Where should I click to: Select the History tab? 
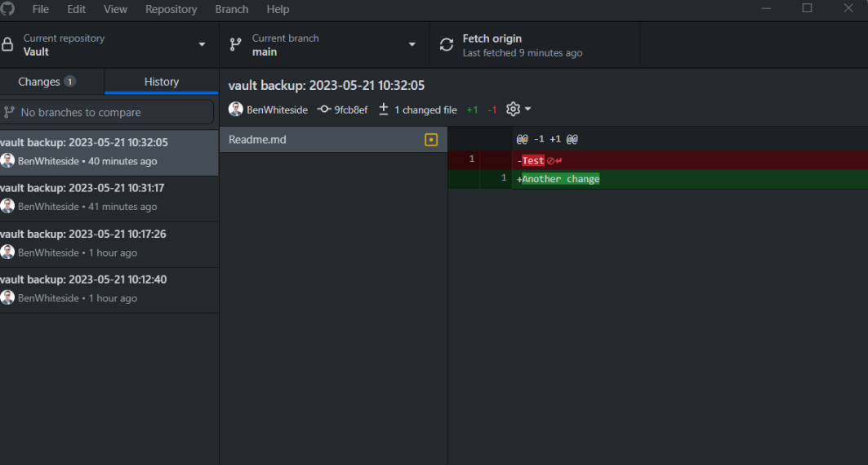(x=161, y=82)
